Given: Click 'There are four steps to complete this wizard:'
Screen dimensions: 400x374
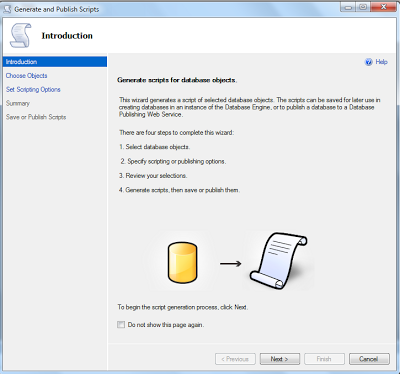Looking at the screenshot, I should [x=177, y=133].
